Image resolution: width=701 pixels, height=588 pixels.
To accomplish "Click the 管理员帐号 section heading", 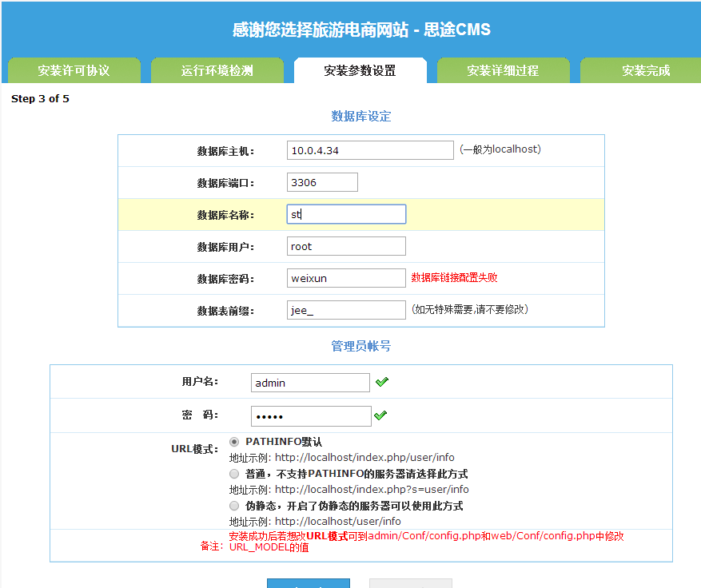I will (361, 346).
